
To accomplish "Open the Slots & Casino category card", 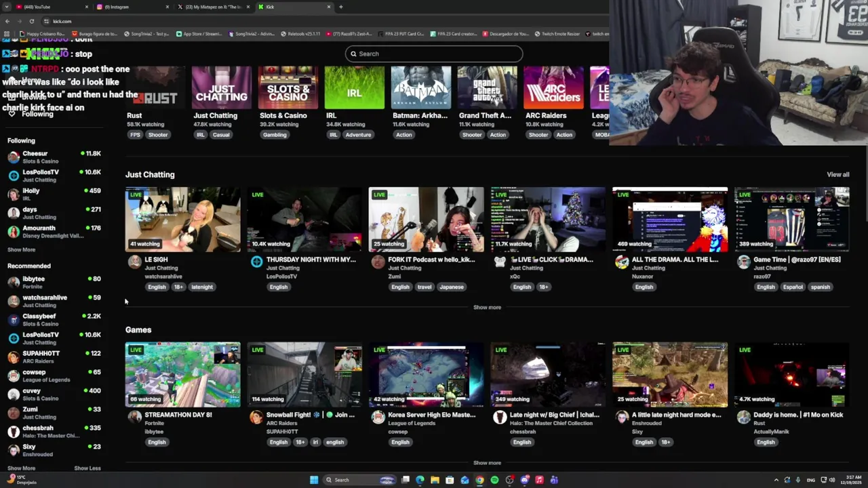I will (288, 88).
